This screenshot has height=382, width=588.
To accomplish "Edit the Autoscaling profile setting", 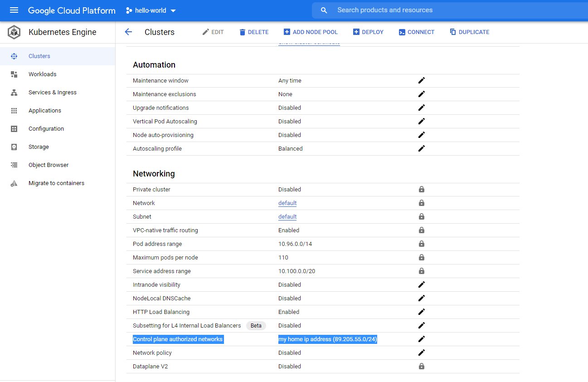I will (421, 148).
